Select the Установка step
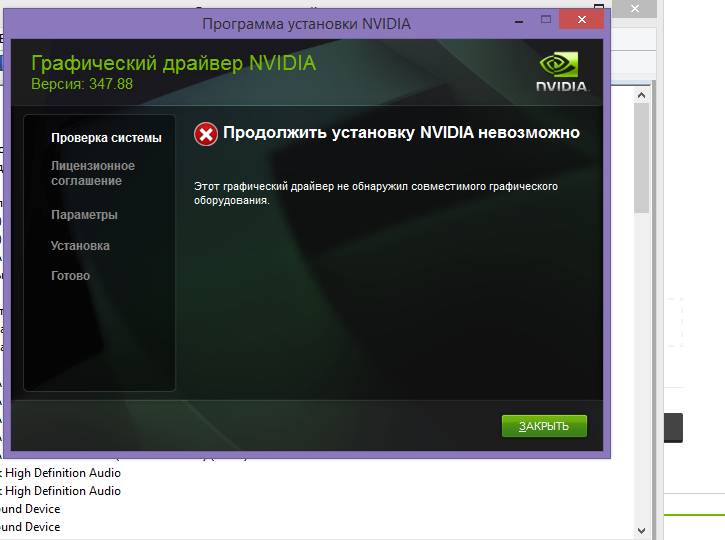 [x=80, y=245]
